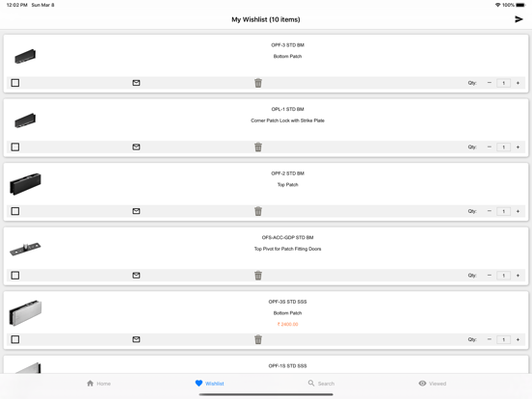Viewport: 532px width, 399px height.
Task: Open the Viewed tab
Action: (432, 384)
